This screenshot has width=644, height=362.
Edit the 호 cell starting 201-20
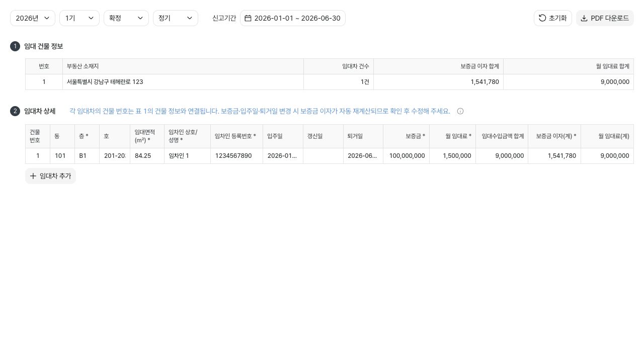point(115,156)
